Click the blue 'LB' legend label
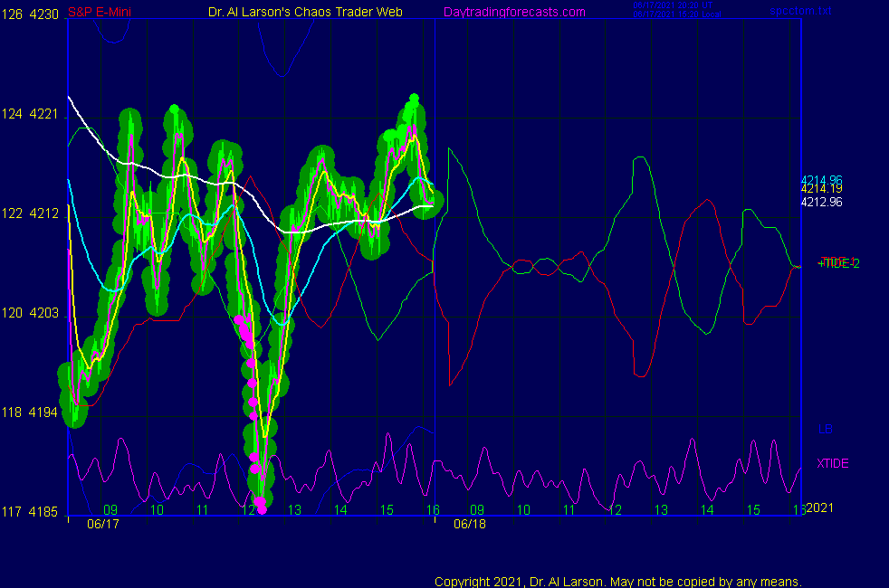 (826, 430)
